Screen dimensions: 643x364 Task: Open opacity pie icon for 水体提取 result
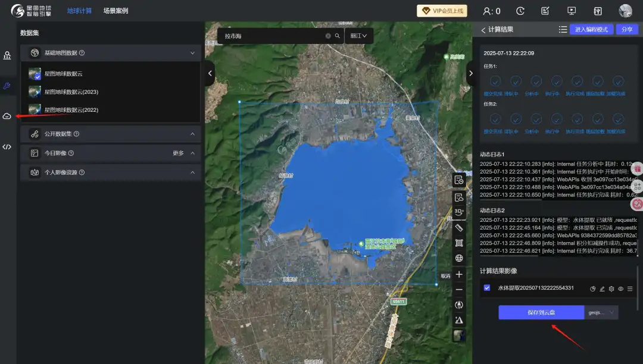pos(592,288)
